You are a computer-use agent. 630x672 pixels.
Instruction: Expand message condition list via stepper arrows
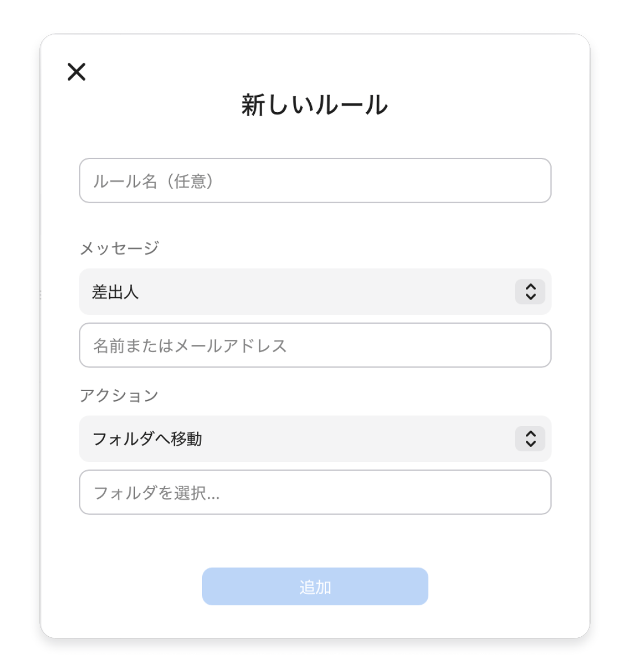click(x=530, y=292)
